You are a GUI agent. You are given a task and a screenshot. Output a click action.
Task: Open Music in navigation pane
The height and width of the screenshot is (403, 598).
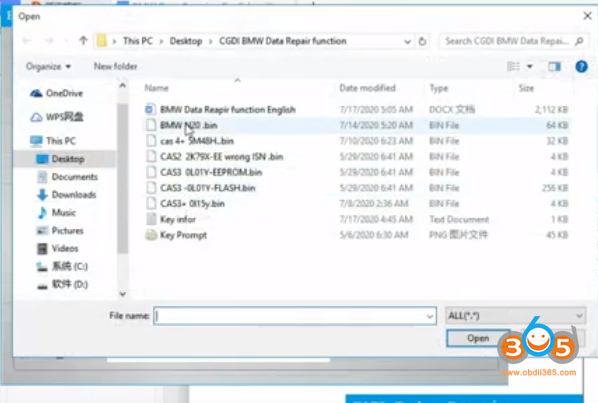click(57, 212)
